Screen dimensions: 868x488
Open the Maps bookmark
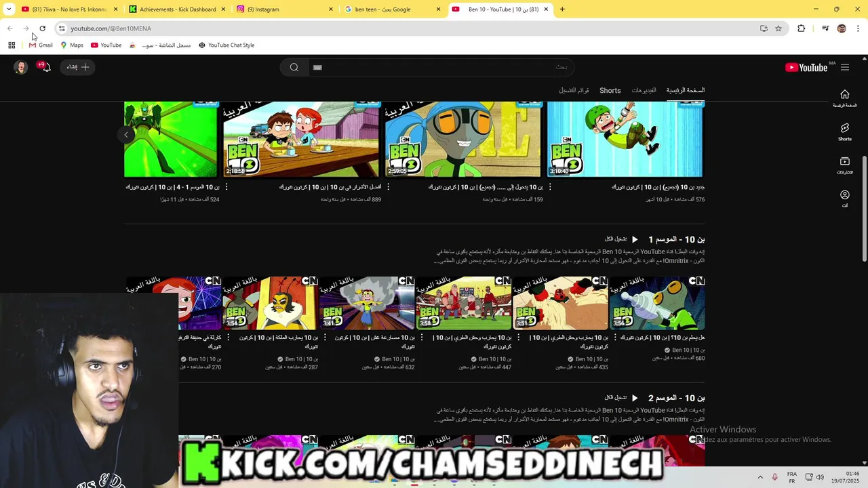72,45
